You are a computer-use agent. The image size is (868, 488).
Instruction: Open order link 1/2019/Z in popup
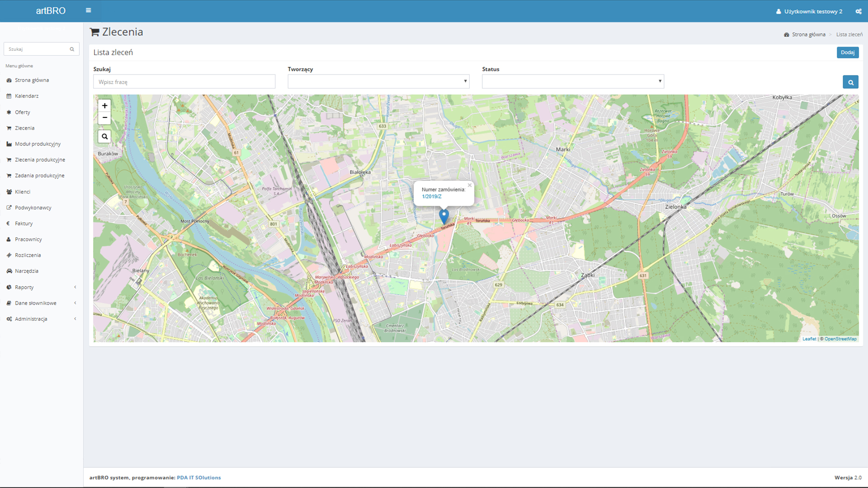pos(431,197)
